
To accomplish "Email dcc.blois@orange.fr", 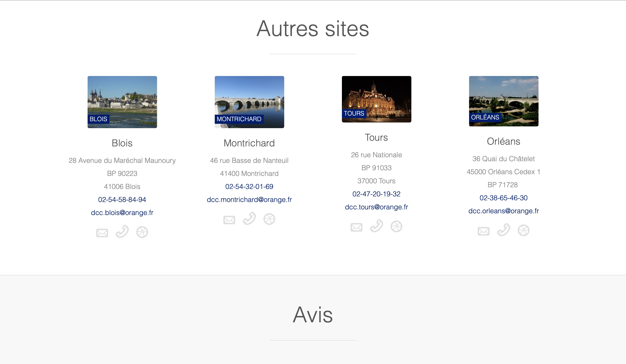I will point(122,213).
